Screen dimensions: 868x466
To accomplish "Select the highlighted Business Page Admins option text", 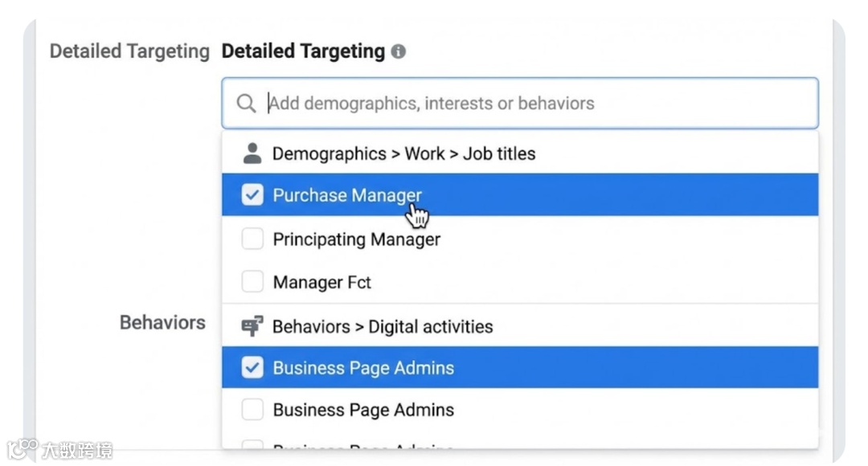I will (363, 368).
